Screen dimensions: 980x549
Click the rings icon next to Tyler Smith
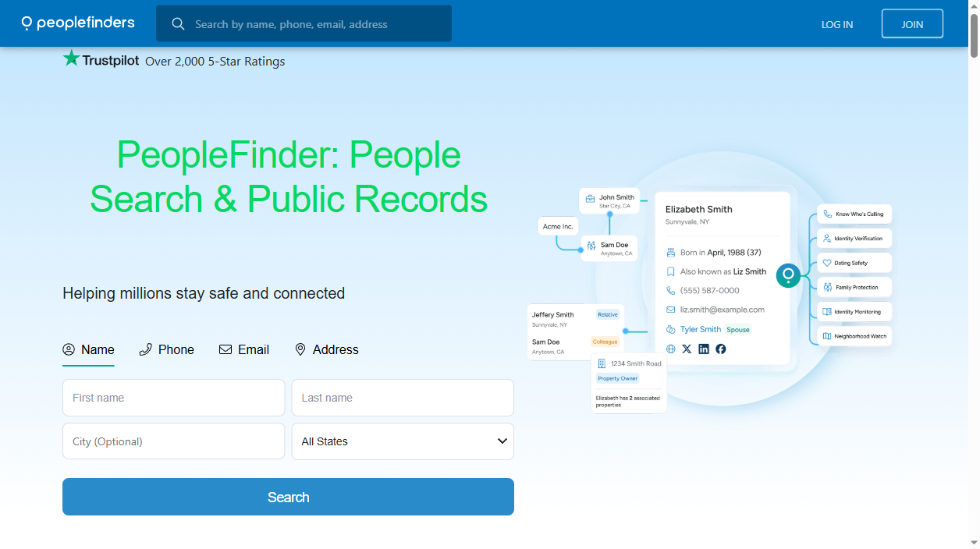[x=670, y=329]
